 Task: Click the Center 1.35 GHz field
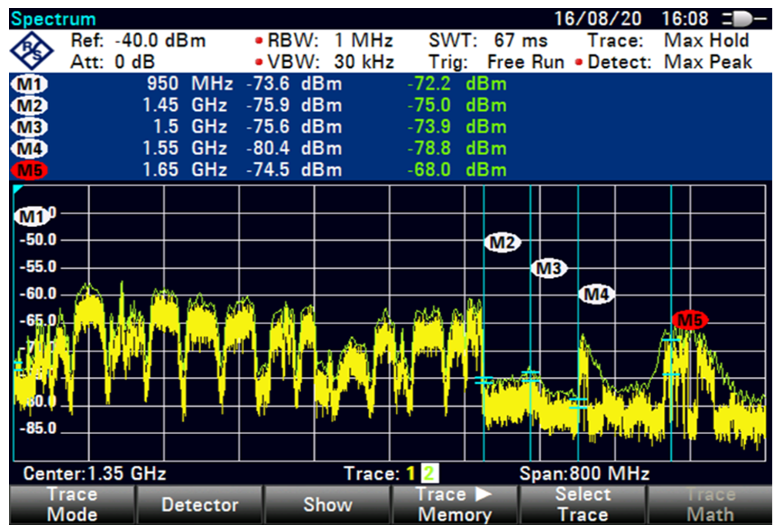coord(95,474)
